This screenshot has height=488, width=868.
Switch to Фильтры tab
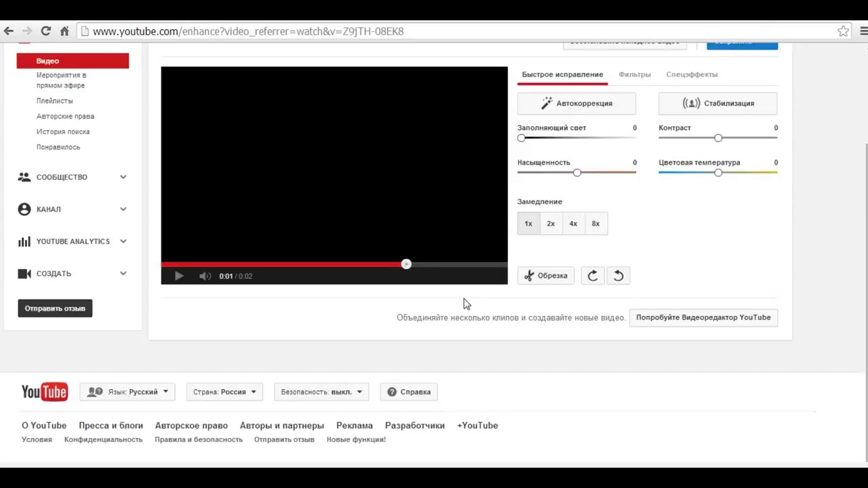coord(635,75)
